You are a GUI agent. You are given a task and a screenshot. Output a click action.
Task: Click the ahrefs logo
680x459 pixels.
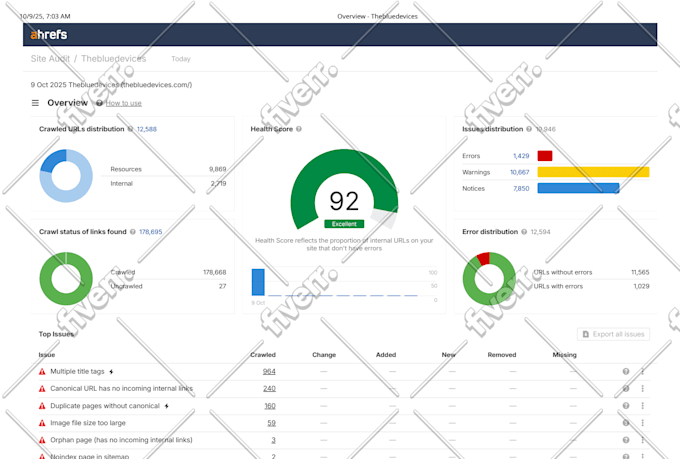pos(49,35)
